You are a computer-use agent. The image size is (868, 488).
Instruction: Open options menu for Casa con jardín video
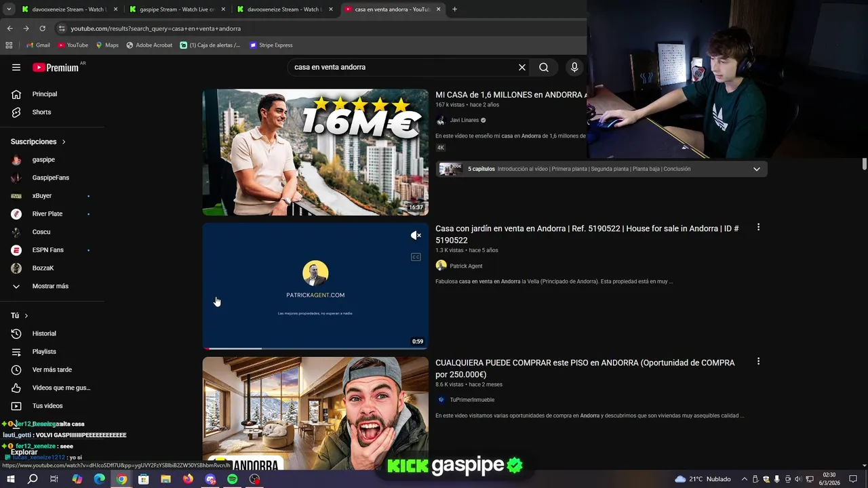(x=758, y=228)
